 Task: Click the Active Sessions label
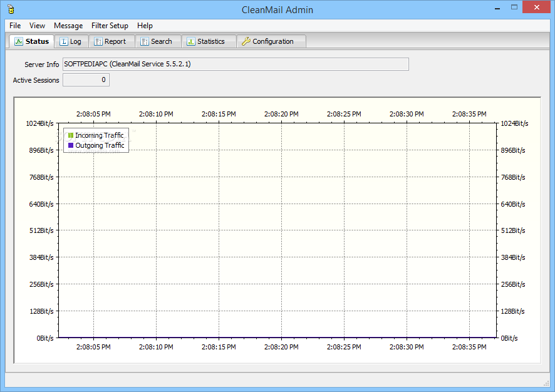tap(36, 80)
